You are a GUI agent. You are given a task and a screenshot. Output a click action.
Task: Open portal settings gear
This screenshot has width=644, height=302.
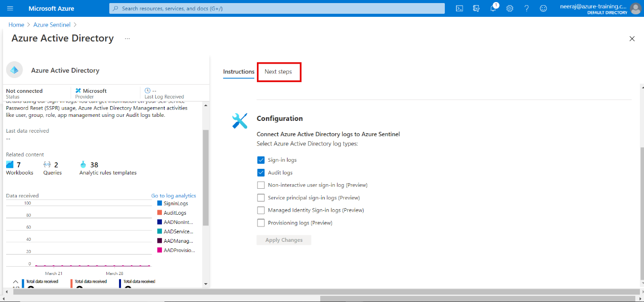[x=510, y=9]
